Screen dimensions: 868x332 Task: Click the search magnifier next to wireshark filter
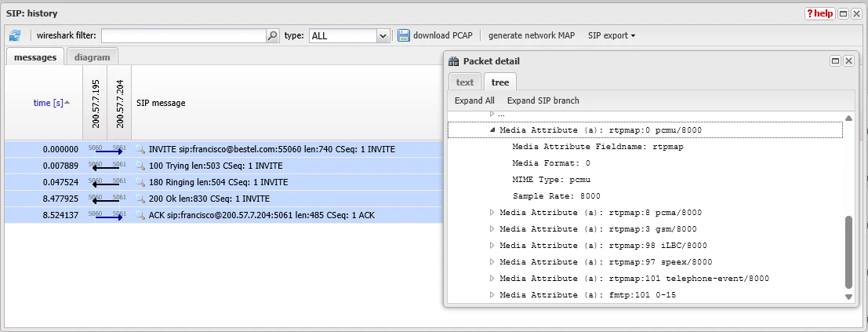pos(272,35)
